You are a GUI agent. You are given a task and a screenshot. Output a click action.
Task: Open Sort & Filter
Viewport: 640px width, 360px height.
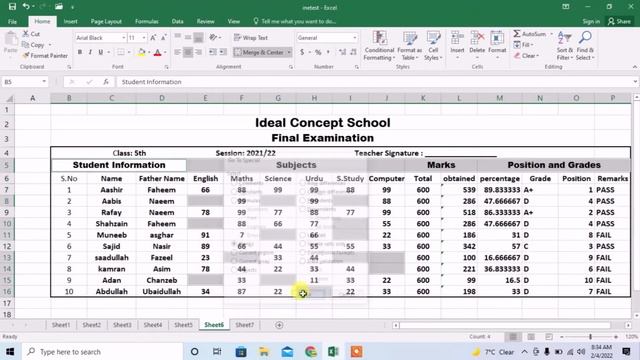tap(565, 46)
